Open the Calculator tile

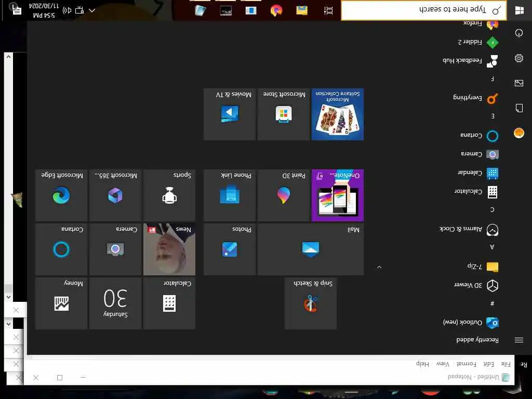[x=169, y=303]
